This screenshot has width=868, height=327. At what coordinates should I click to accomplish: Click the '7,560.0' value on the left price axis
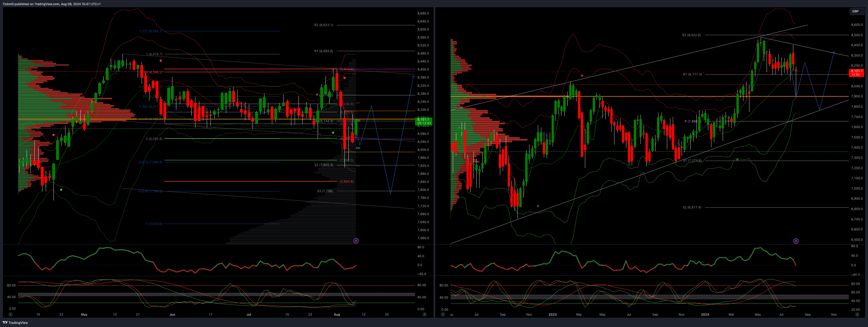(423, 238)
